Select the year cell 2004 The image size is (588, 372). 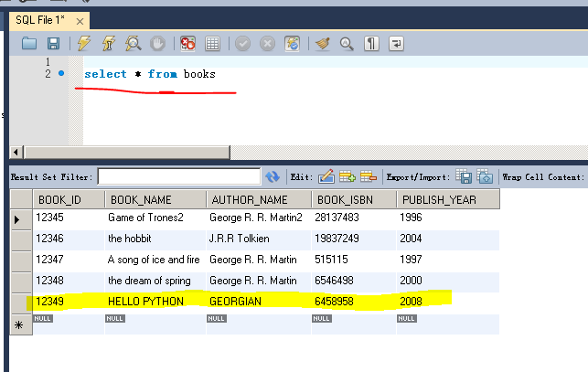(x=448, y=239)
